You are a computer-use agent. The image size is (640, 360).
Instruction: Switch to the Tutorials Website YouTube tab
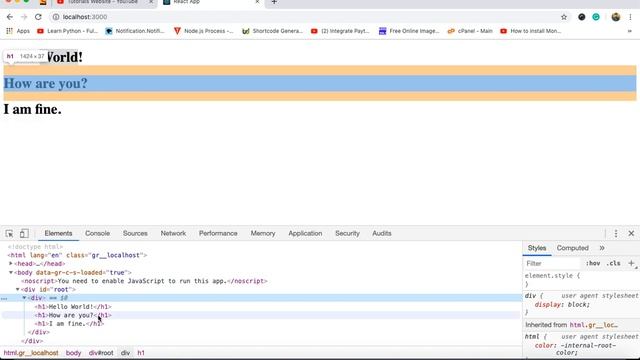click(x=104, y=2)
